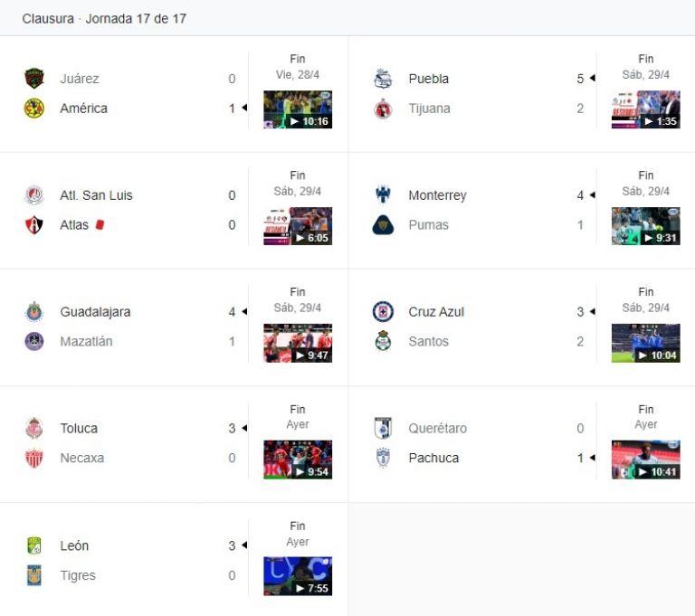The image size is (695, 616).
Task: Click the Cruz Azul team crest
Action: [383, 311]
